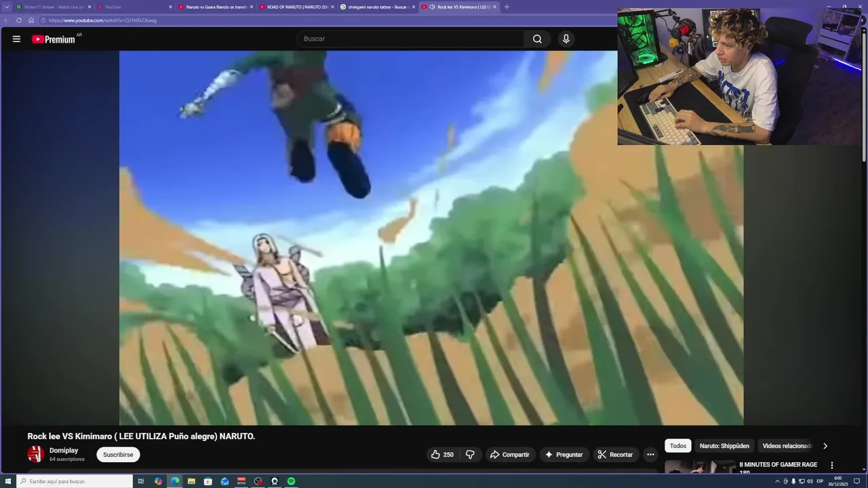Click the Windows taskbar search box
This screenshot has width=868, height=488.
click(74, 481)
